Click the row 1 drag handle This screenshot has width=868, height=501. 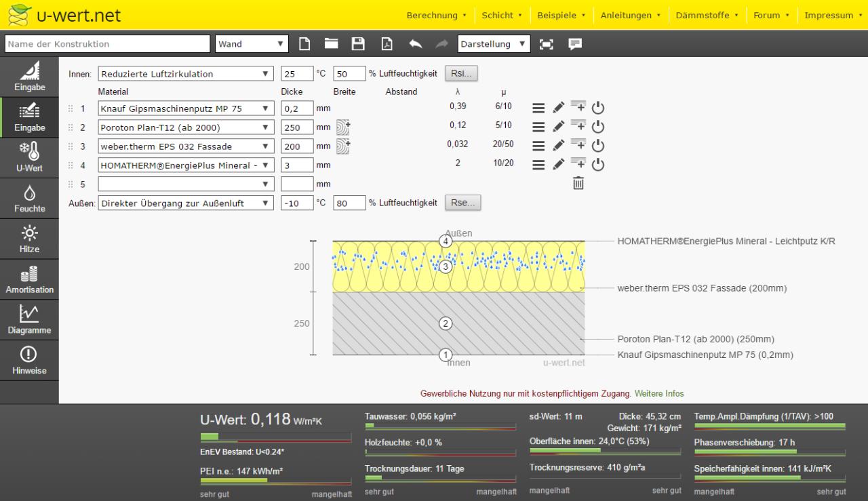coord(71,108)
